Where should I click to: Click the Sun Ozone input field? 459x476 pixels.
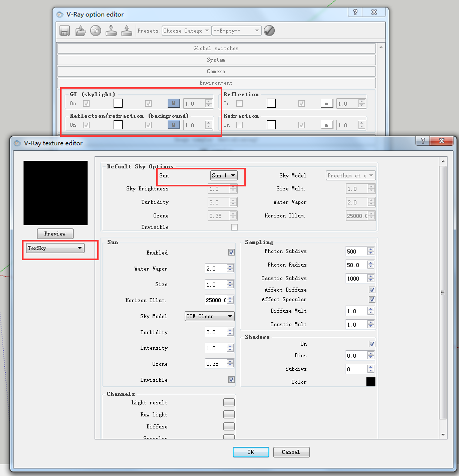(x=216, y=364)
